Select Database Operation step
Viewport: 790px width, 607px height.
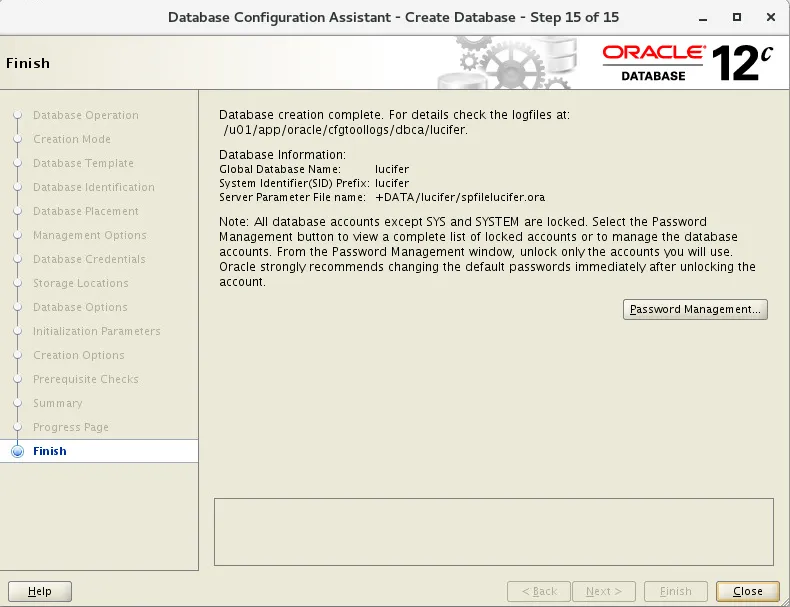(x=86, y=115)
